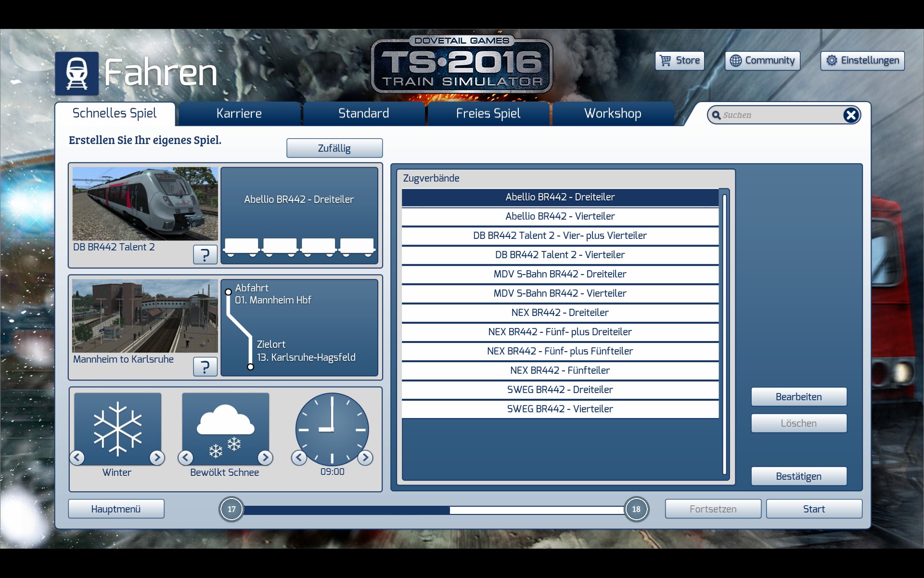The height and width of the screenshot is (578, 924).
Task: Clear the search field with X icon
Action: tap(850, 115)
